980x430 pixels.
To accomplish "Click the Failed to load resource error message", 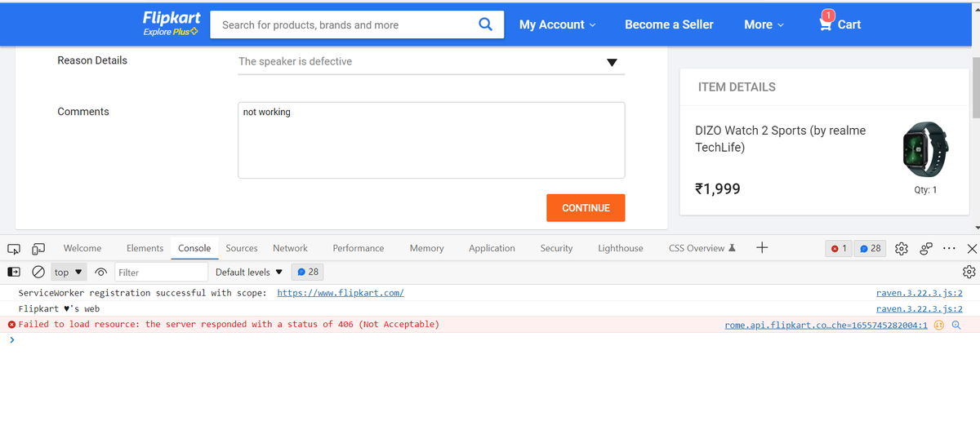I will pyautogui.click(x=229, y=325).
